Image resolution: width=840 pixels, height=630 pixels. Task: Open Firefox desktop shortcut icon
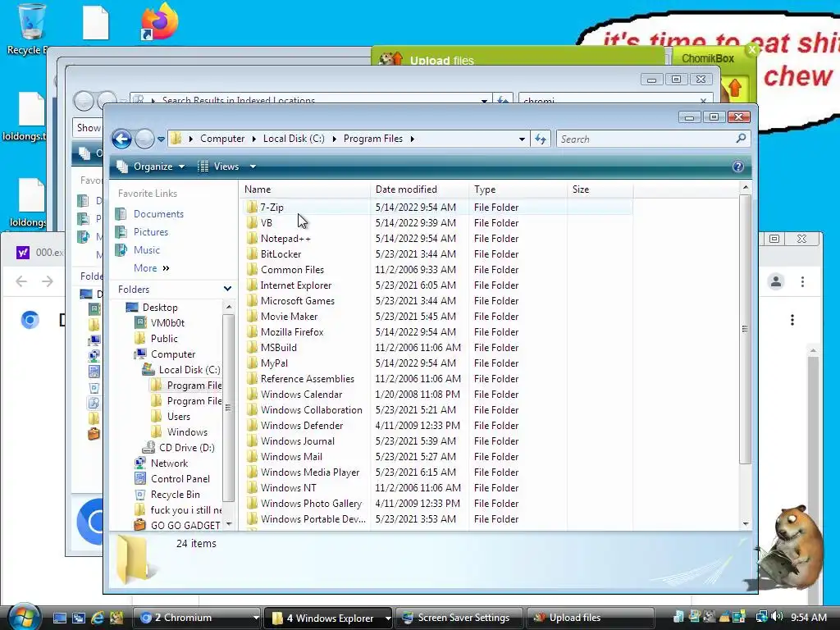[x=159, y=21]
